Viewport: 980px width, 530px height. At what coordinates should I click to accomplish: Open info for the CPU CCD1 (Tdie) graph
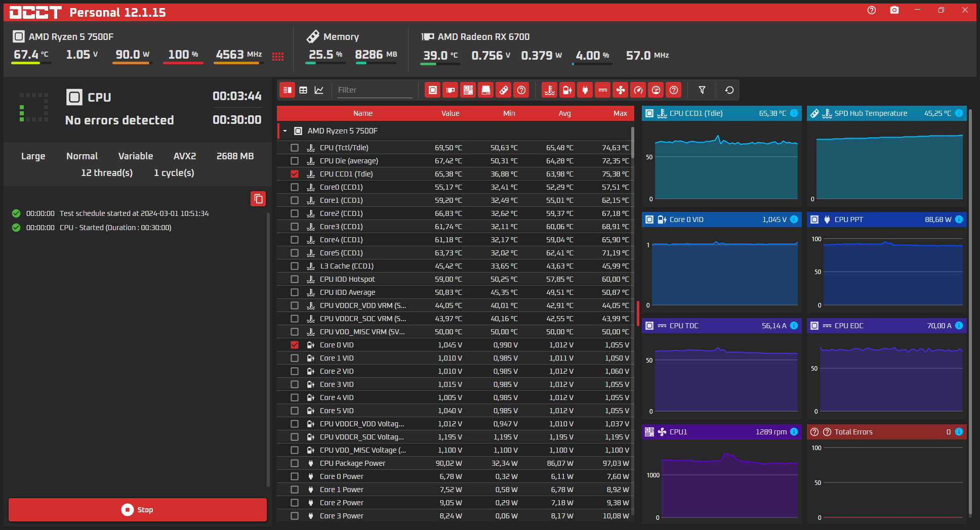[x=794, y=113]
